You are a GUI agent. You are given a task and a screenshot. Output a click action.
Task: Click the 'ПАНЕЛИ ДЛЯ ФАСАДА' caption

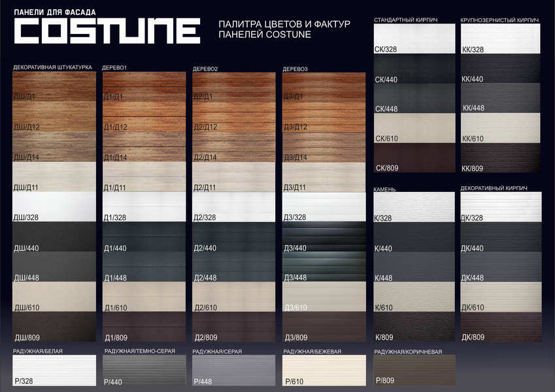click(55, 12)
